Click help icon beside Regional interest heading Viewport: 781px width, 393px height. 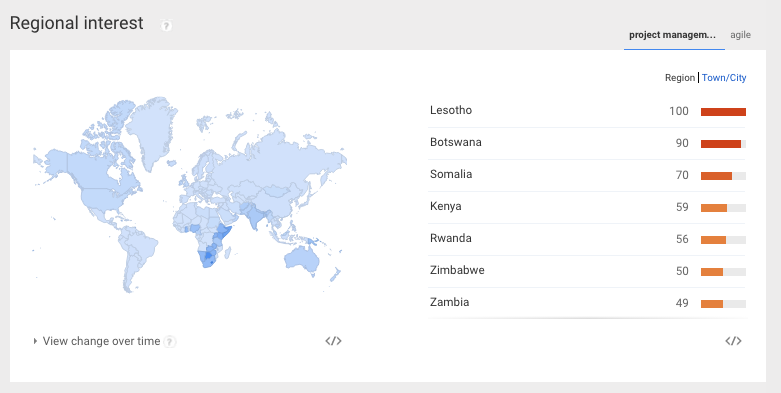pos(166,25)
